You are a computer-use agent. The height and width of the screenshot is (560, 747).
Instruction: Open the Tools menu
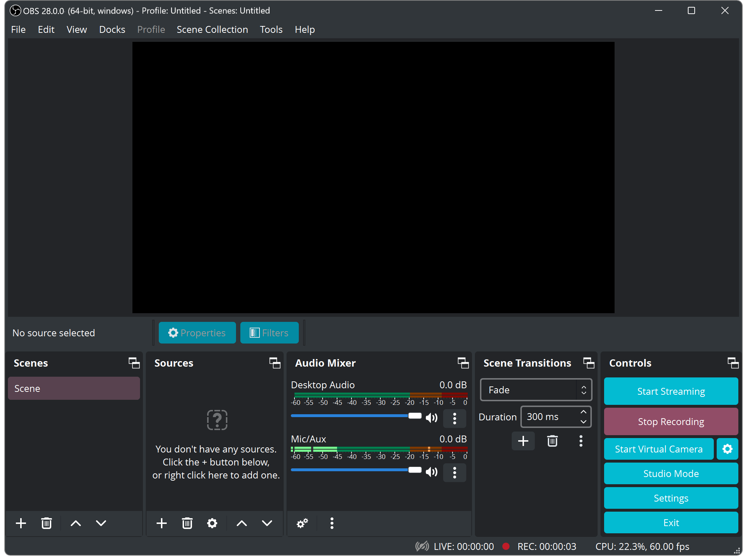pos(271,29)
